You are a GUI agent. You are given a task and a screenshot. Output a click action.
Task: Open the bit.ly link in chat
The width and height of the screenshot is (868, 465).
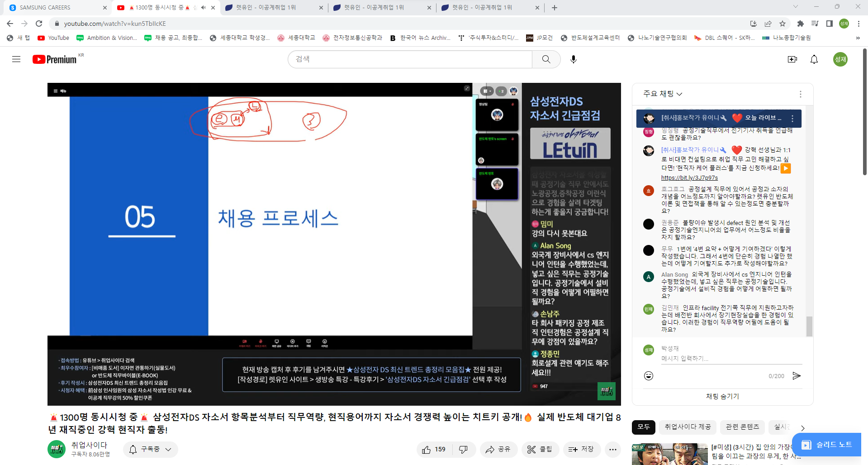(x=689, y=178)
